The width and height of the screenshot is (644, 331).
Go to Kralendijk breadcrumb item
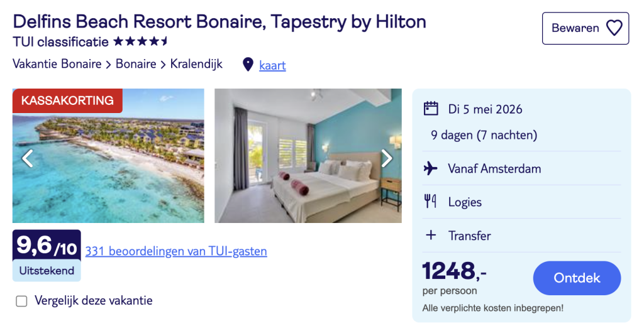click(196, 64)
